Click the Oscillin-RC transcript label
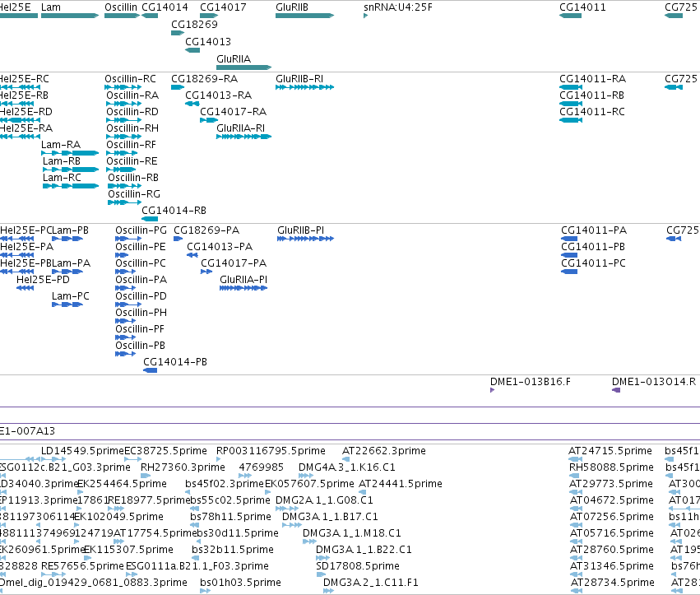700x595 pixels. pyautogui.click(x=130, y=79)
